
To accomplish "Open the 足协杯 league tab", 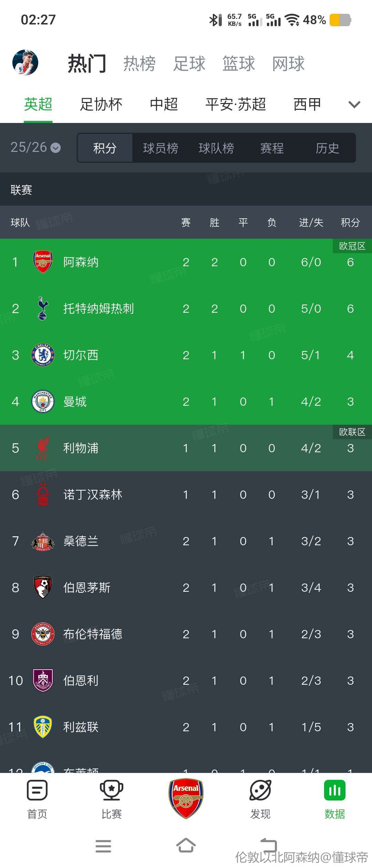I will coord(101,104).
